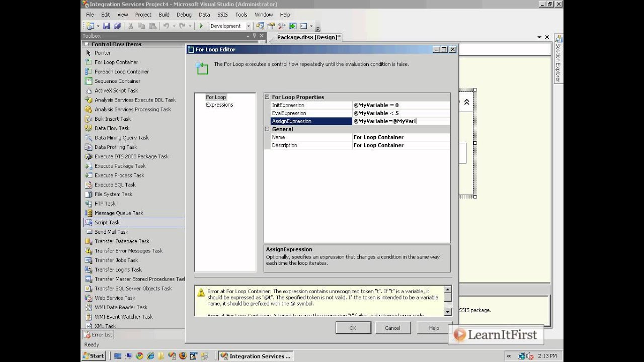
Task: Click the Copy toolbar icon
Action: pos(141,26)
